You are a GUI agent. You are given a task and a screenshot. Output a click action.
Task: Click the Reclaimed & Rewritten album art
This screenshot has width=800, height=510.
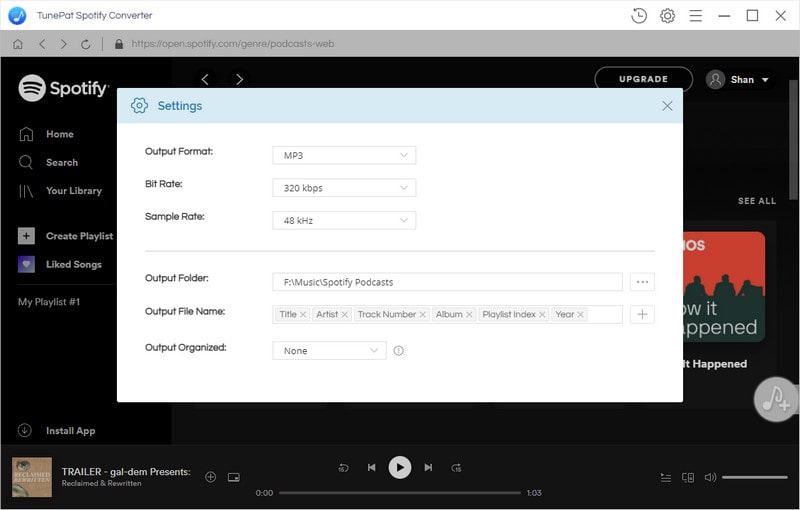point(32,477)
